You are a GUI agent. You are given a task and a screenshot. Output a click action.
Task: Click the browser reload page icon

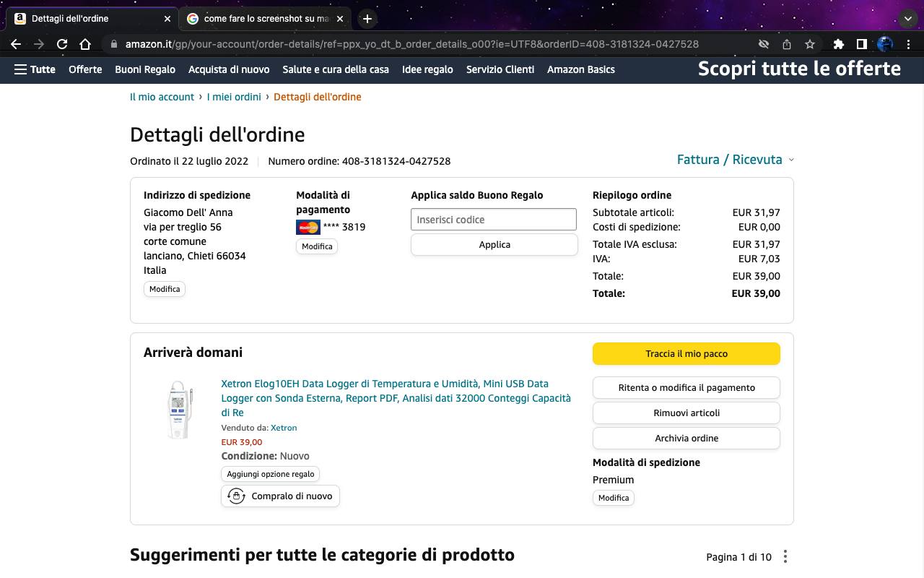coord(62,44)
